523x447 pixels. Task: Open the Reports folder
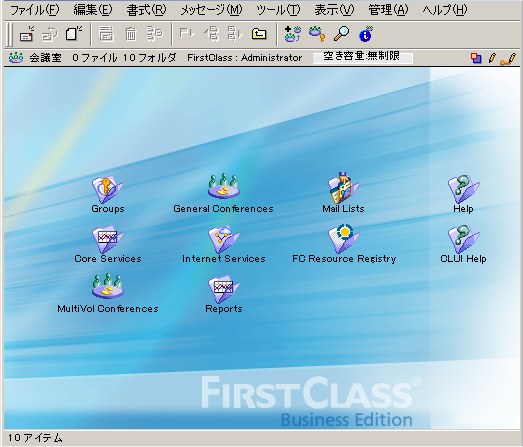coord(224,290)
